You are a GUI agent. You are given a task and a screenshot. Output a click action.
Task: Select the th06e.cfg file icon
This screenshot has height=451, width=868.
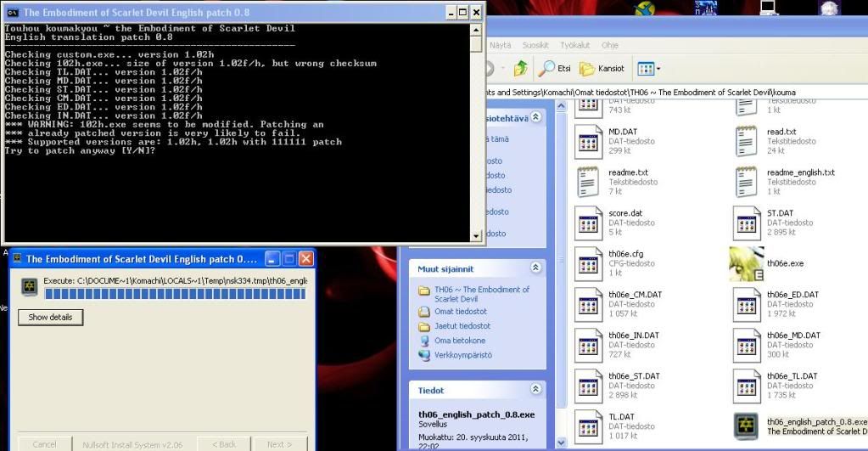[588, 264]
